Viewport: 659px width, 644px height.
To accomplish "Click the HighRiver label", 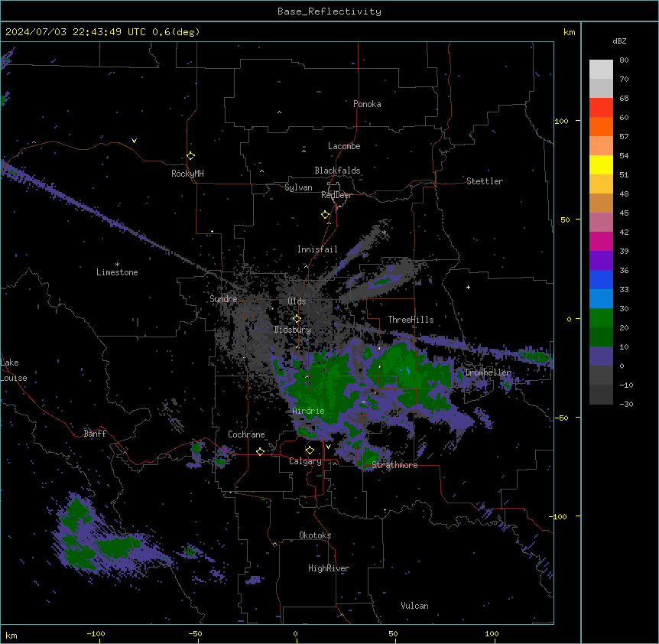I will tap(329, 568).
